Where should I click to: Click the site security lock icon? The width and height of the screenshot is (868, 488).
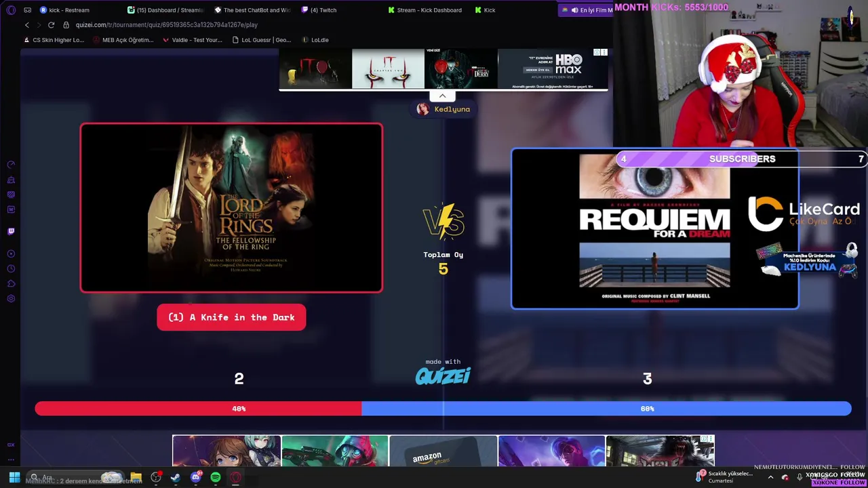66,25
